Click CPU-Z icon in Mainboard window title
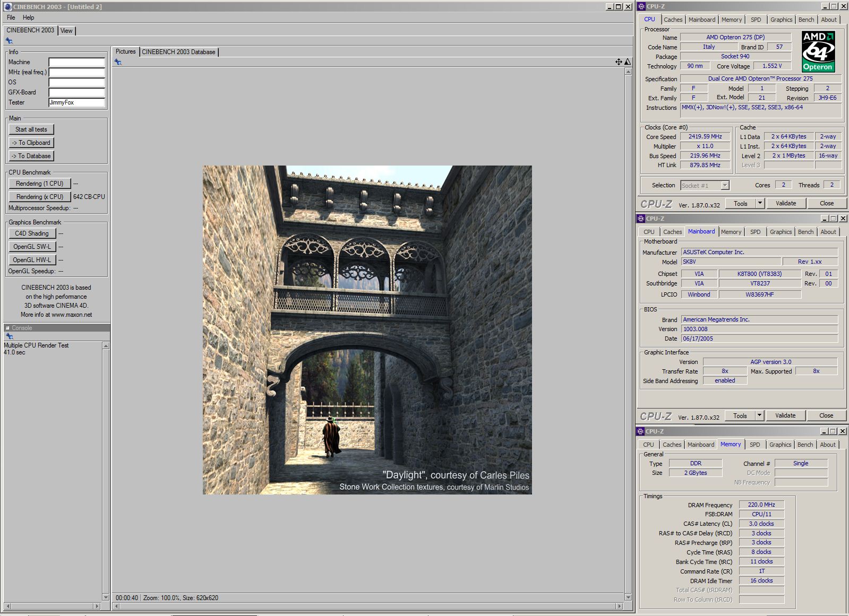849x616 pixels. (641, 219)
